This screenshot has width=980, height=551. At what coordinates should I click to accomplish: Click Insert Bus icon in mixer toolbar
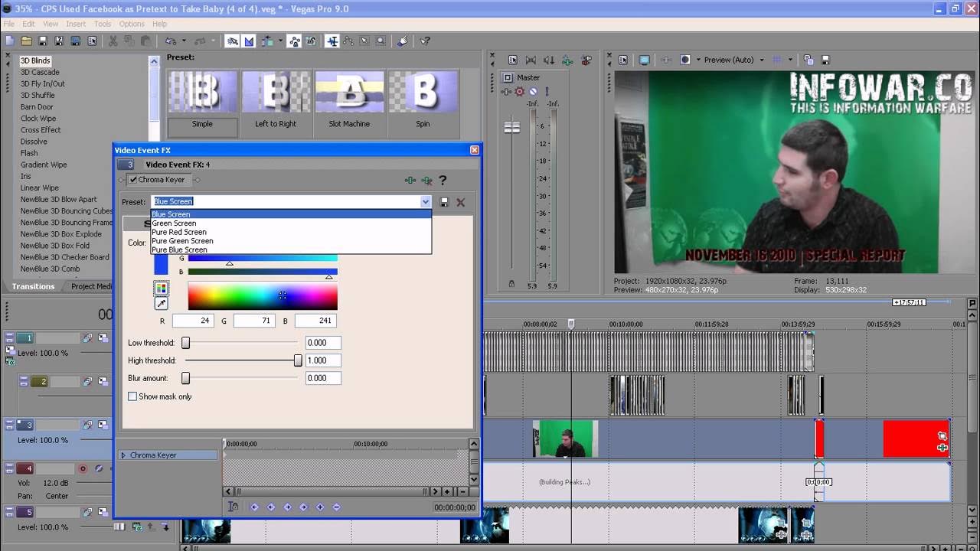coord(586,60)
